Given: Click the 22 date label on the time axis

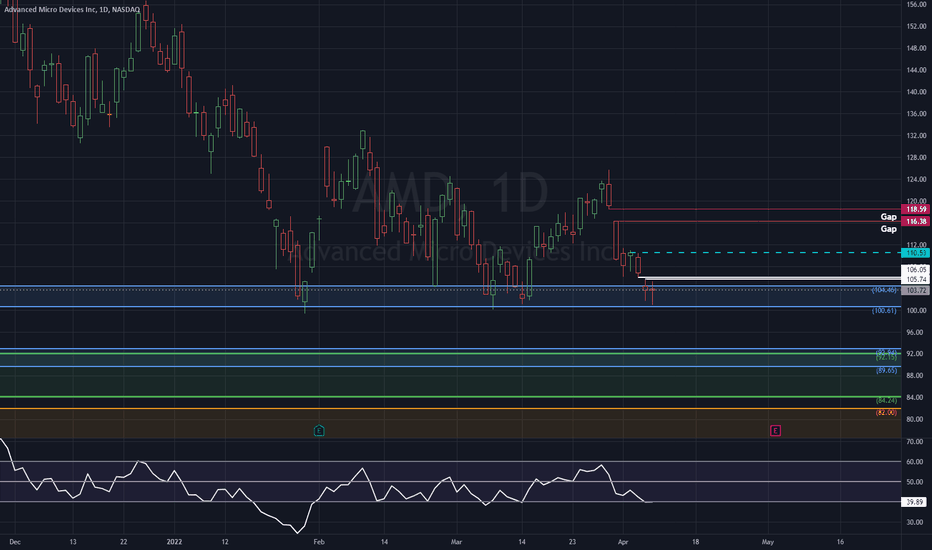Looking at the screenshot, I should pyautogui.click(x=123, y=542).
